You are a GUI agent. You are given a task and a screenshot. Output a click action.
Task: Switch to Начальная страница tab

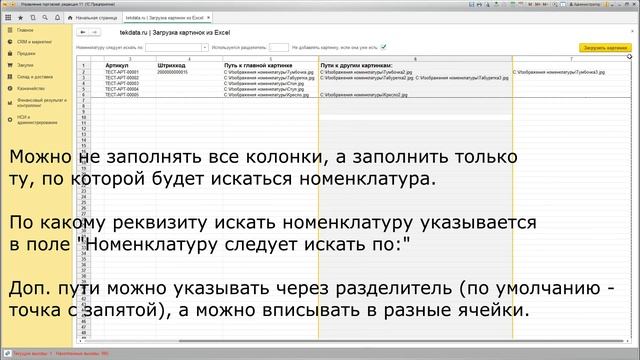93,18
